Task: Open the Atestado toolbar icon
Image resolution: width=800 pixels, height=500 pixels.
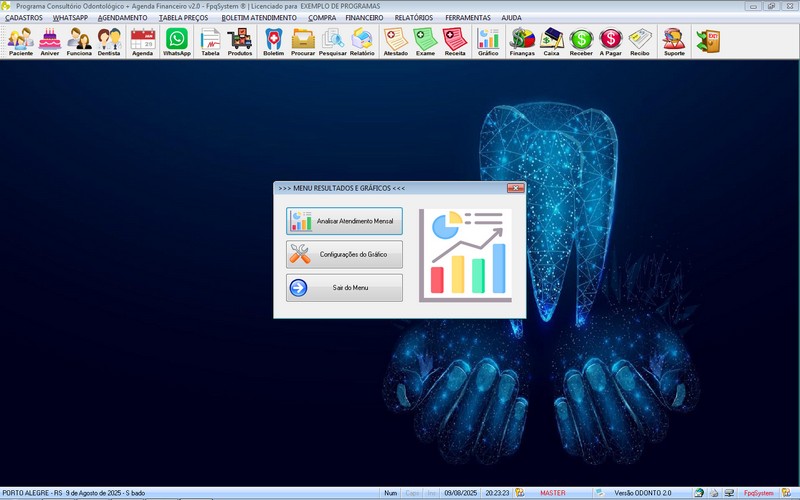Action: tap(395, 41)
